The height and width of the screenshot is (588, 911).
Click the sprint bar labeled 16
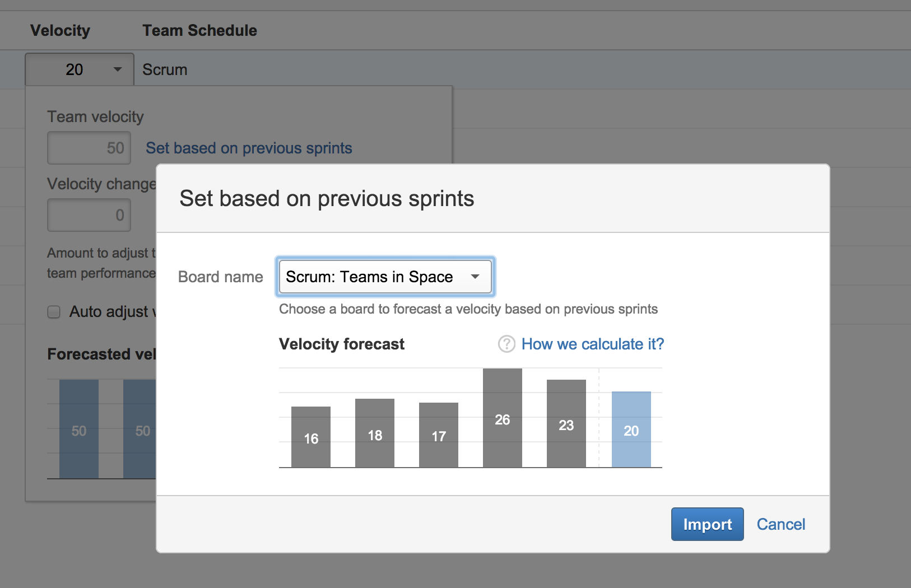[x=311, y=437]
